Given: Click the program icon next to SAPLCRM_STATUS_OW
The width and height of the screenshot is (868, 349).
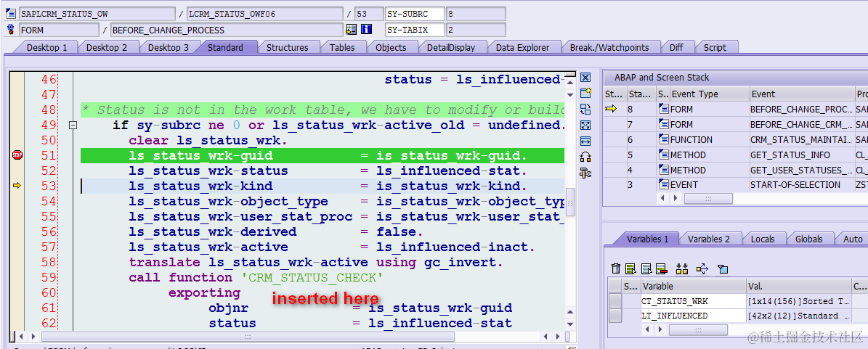Looking at the screenshot, I should [x=10, y=14].
